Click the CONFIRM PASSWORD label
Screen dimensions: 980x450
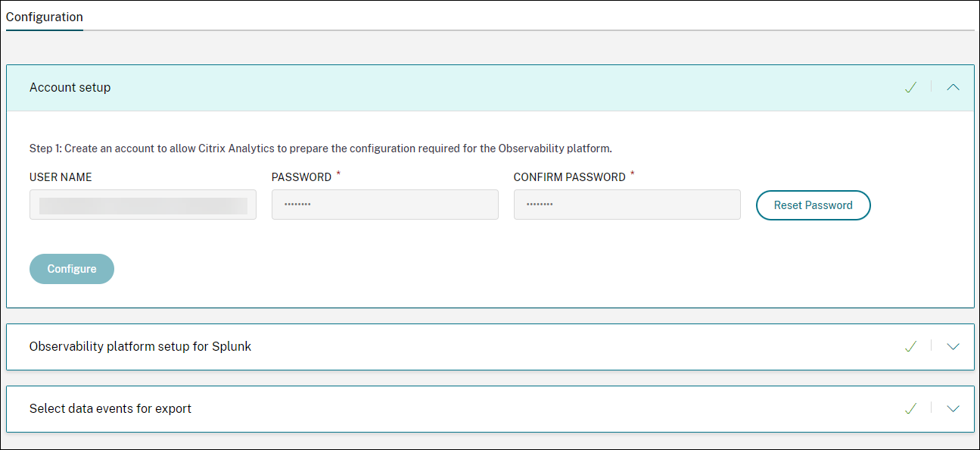(569, 177)
